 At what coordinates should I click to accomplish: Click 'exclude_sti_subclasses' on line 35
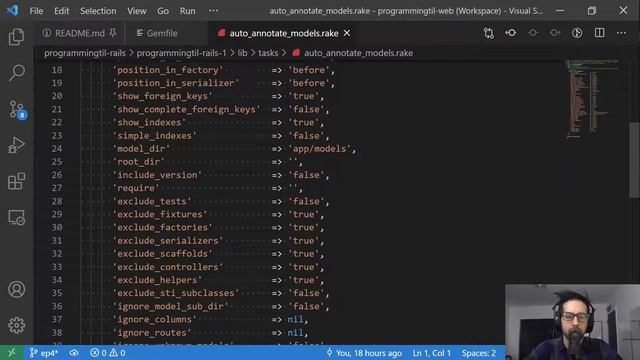click(x=176, y=293)
